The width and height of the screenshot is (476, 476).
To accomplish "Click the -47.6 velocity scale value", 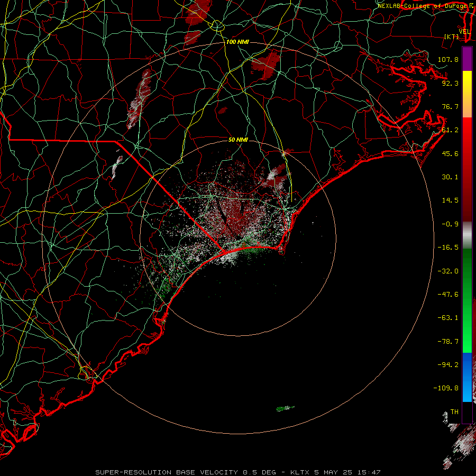I will tap(448, 295).
